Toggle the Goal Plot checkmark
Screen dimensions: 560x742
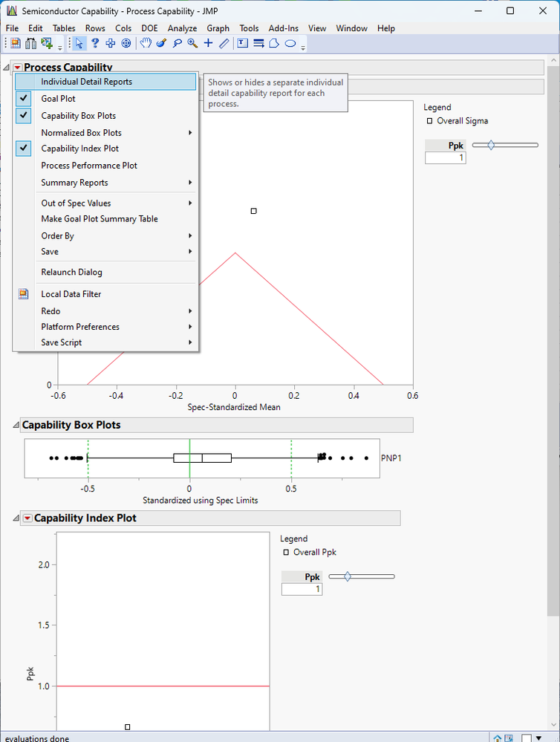tap(24, 99)
